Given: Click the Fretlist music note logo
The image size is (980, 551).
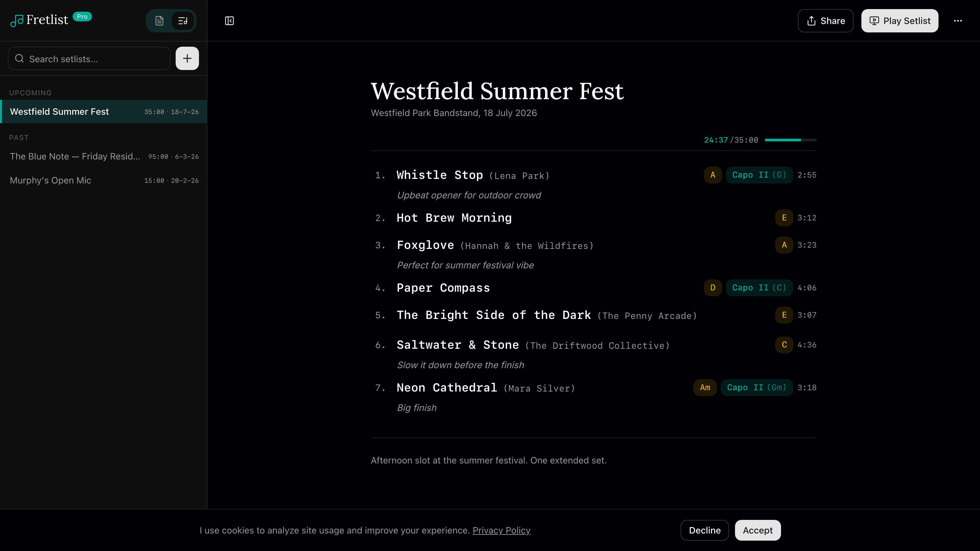Looking at the screenshot, I should tap(17, 20).
